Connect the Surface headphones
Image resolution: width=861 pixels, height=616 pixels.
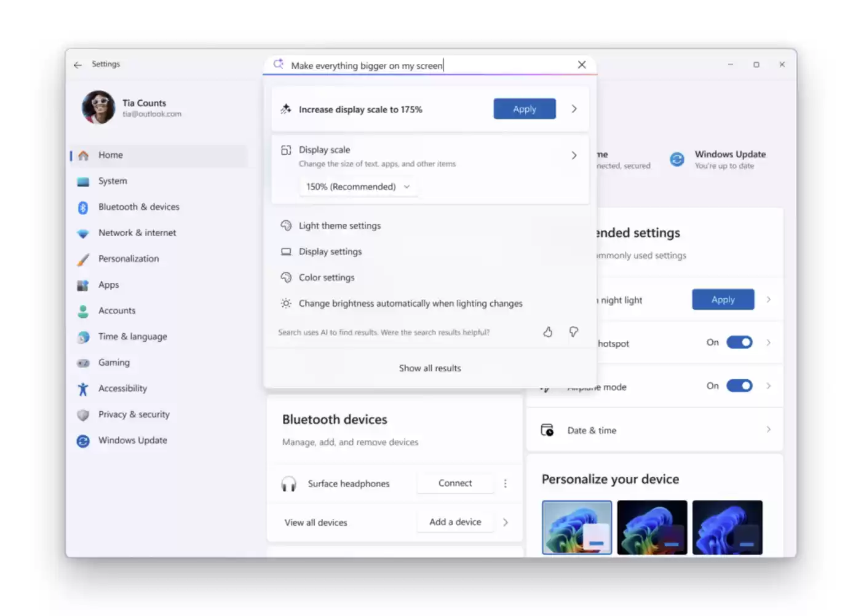pos(455,483)
